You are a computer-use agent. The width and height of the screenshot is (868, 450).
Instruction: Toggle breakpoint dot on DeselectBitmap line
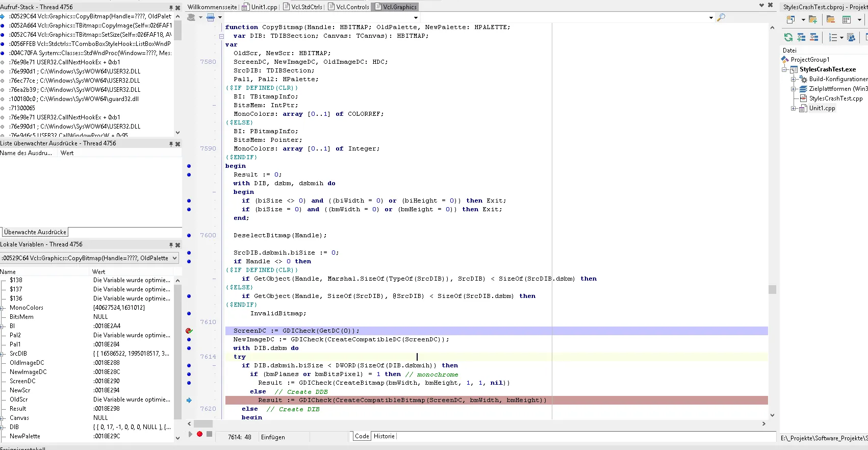click(x=189, y=235)
